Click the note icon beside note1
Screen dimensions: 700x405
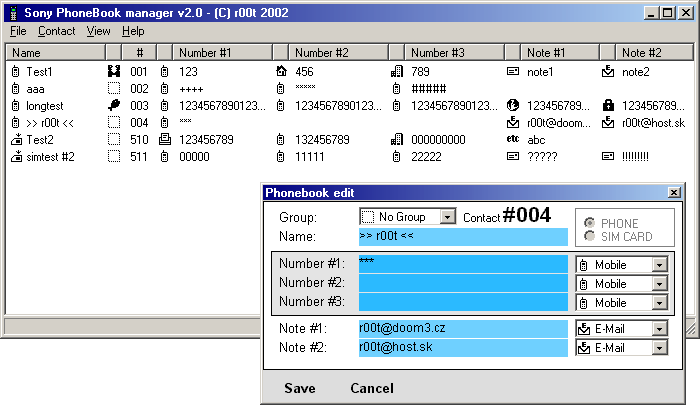pos(513,71)
